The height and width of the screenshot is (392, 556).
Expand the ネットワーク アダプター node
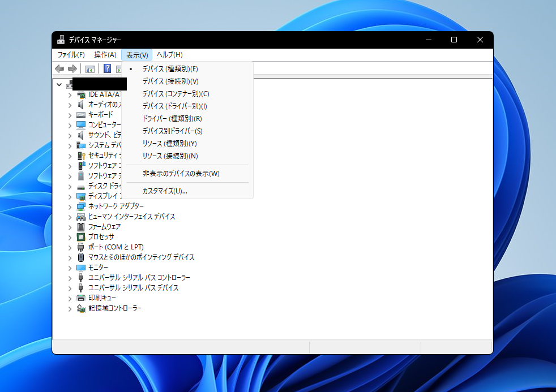70,207
